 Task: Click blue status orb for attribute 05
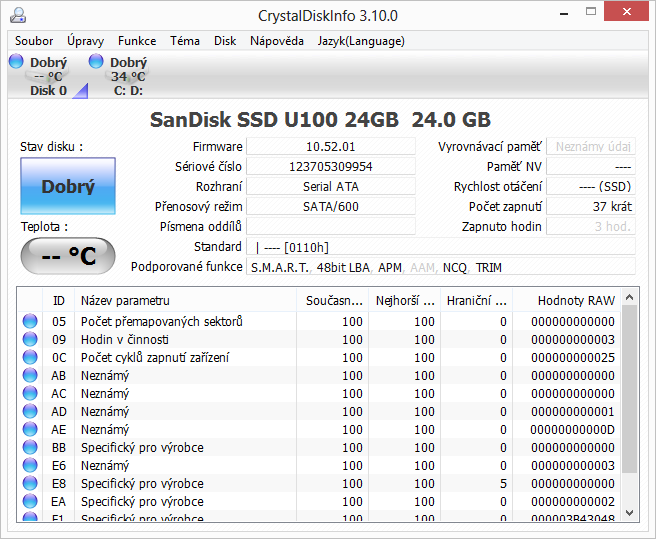coord(30,322)
